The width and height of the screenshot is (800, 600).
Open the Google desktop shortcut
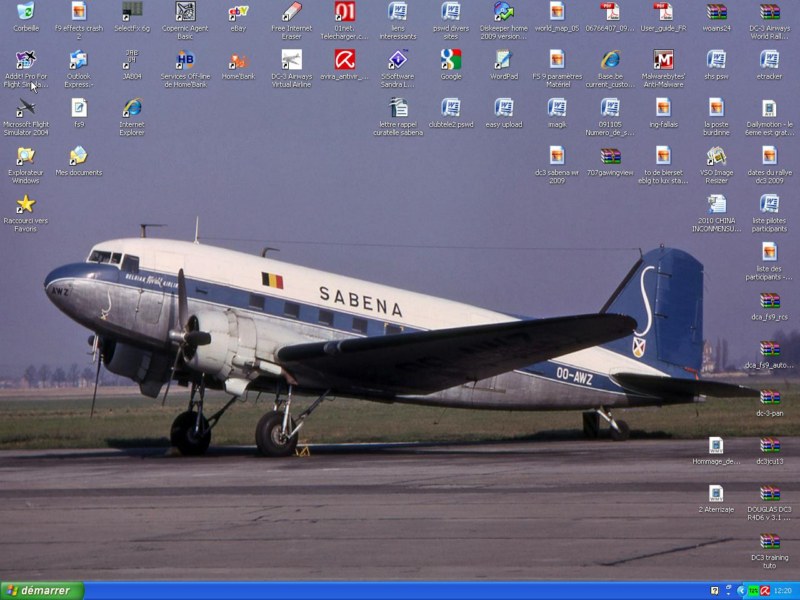click(x=451, y=60)
